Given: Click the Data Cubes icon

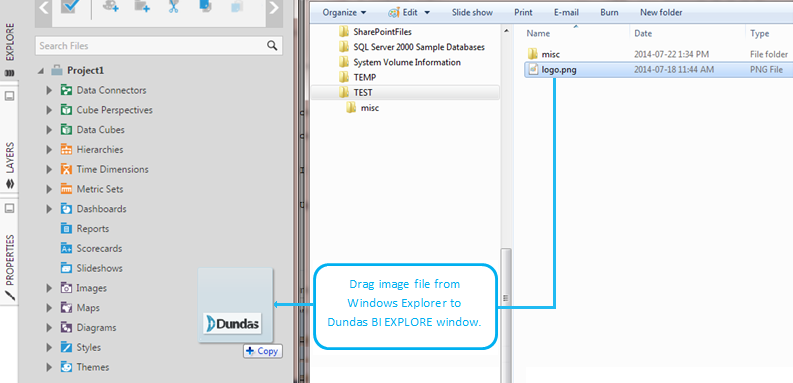Looking at the screenshot, I should click(66, 130).
